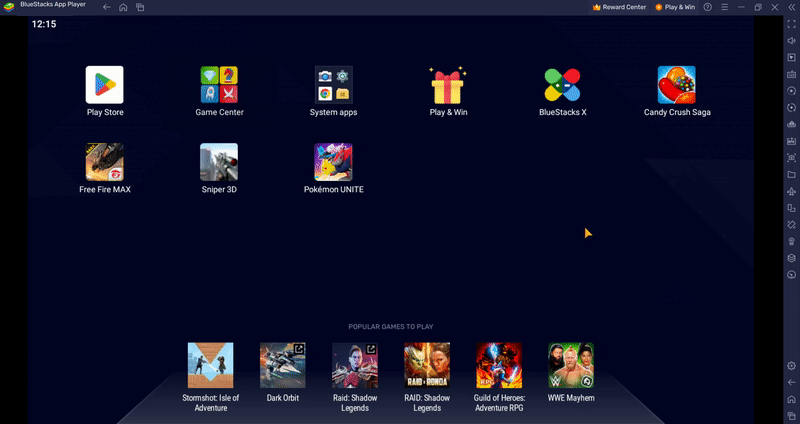Click the circular play sidebar icon
This screenshot has height=424, width=800.
coord(791,91)
